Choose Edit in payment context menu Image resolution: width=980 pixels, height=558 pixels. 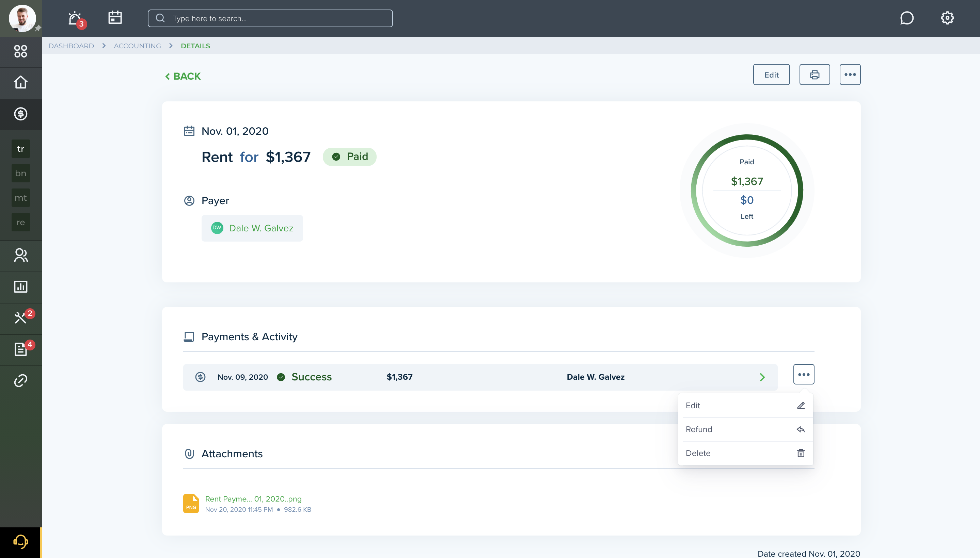click(x=745, y=406)
